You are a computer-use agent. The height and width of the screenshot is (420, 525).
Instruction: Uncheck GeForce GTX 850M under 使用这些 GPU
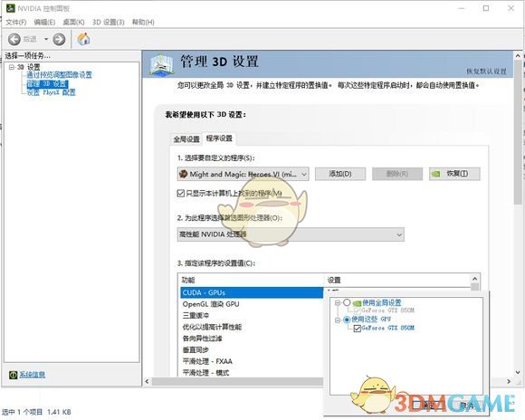click(x=358, y=329)
